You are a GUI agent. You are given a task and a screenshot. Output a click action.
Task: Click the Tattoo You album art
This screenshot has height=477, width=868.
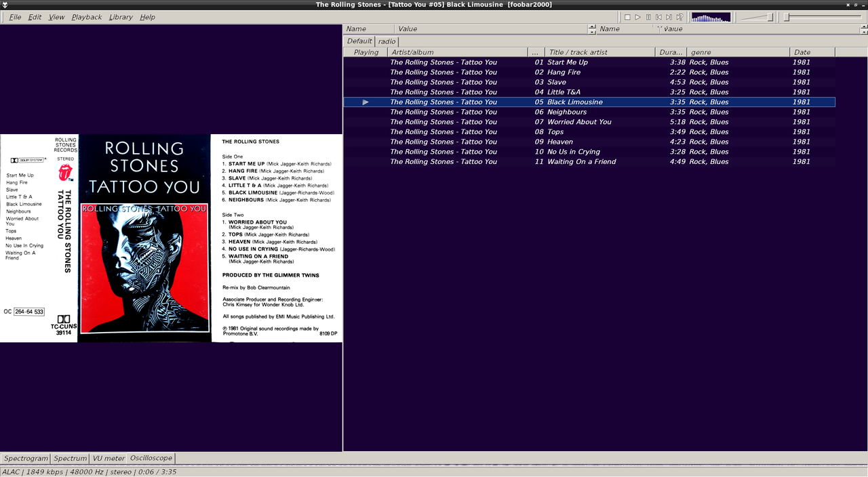[171, 238]
